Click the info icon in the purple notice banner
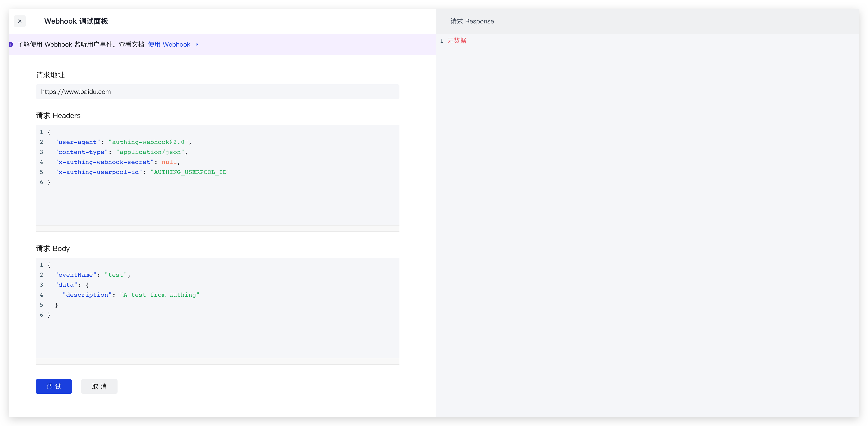Screen dimensions: 868x426 coord(10,44)
